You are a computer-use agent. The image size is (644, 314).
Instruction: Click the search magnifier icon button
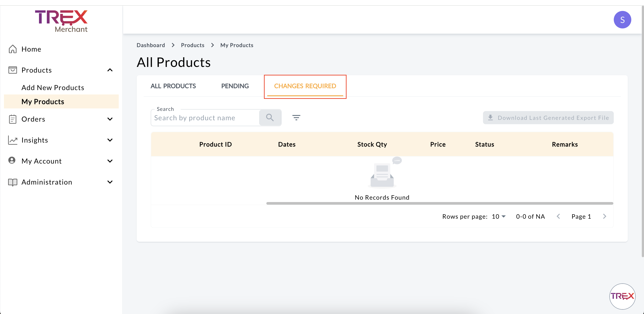click(x=270, y=118)
